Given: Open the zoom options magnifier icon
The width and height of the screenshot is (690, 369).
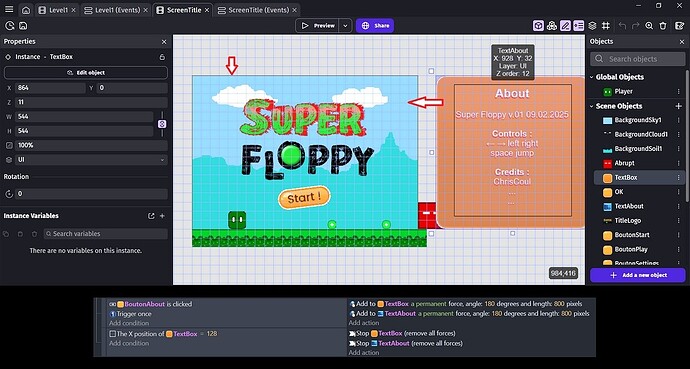Looking at the screenshot, I should click(649, 26).
